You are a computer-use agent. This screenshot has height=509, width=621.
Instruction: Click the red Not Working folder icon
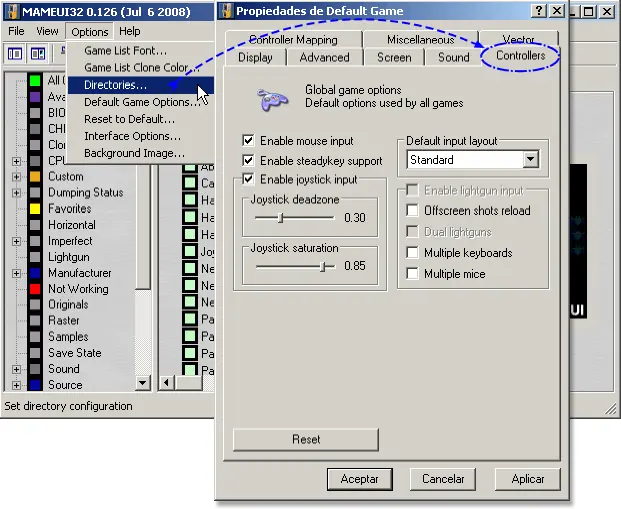(x=35, y=289)
